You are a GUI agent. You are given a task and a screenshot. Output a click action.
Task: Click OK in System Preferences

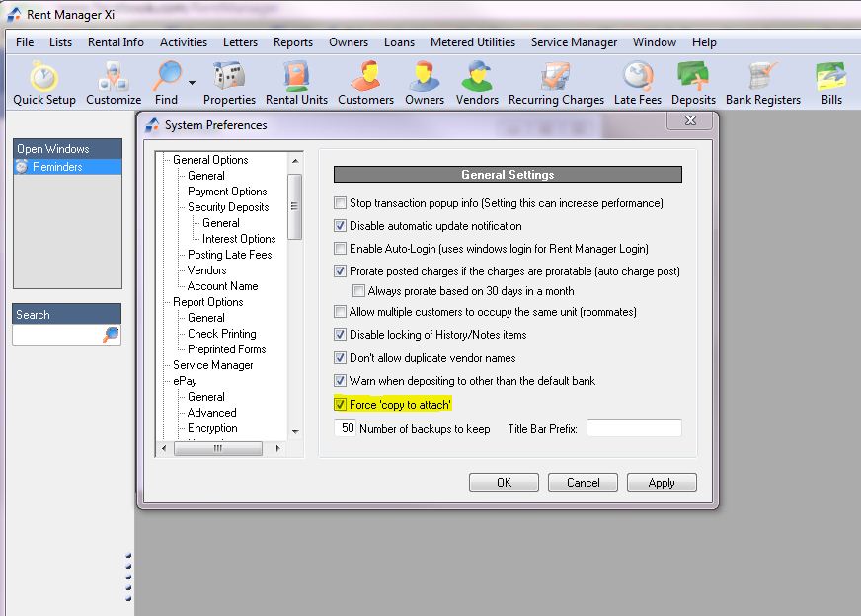[x=504, y=482]
